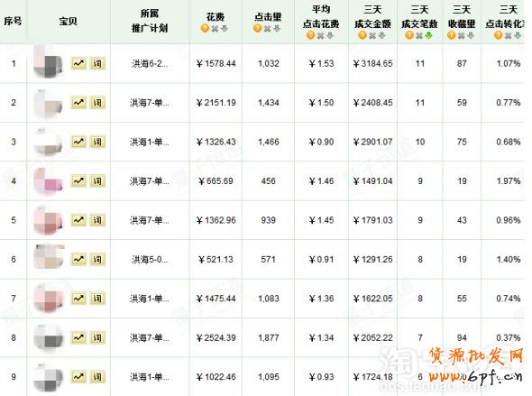Select the transaction amount ¥1291.26
532x396 pixels.
coord(372,260)
